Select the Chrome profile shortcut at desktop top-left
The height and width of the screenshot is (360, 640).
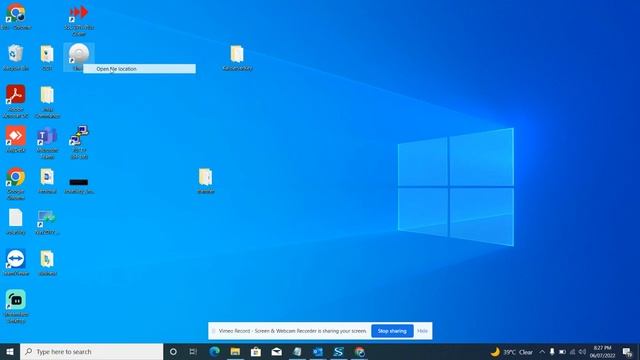(x=16, y=17)
